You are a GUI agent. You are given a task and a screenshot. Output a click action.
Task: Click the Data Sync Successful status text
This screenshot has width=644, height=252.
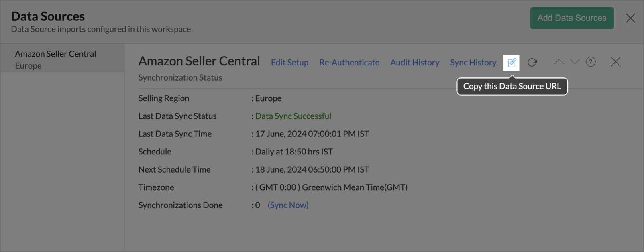(293, 116)
